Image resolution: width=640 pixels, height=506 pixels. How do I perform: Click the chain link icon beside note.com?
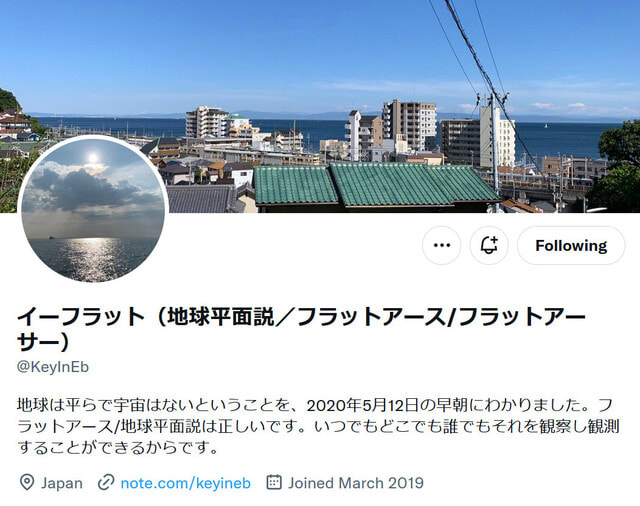click(106, 483)
